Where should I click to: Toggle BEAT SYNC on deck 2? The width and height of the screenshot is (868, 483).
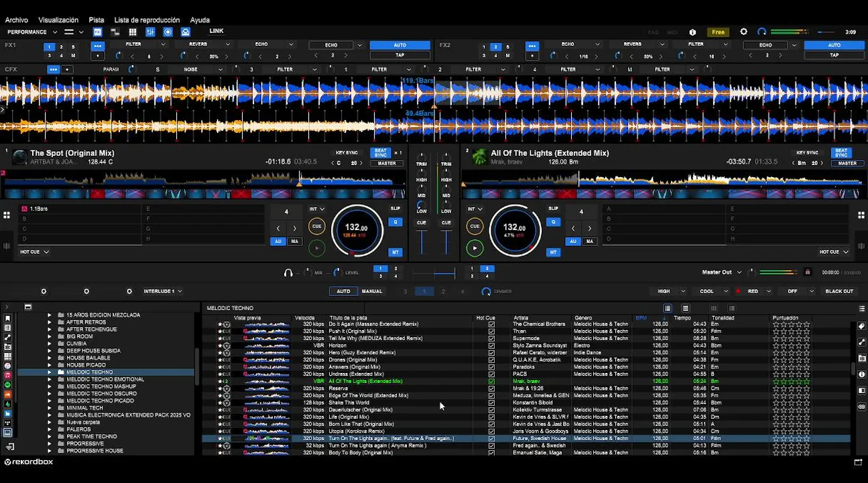pos(841,153)
